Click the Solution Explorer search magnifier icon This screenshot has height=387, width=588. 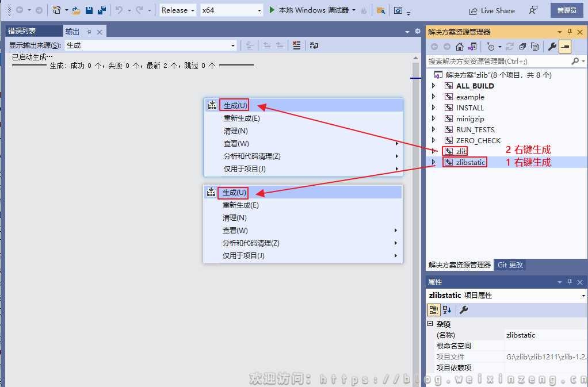pos(575,61)
